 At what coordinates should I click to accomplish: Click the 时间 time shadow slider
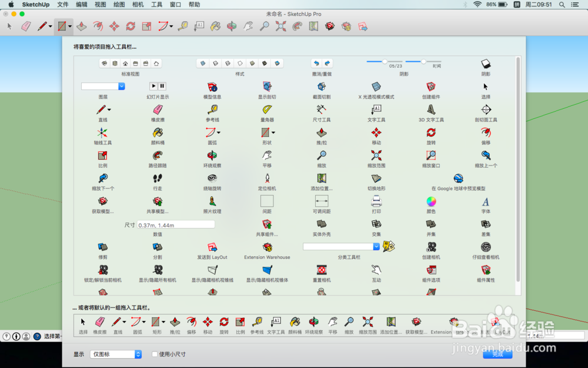point(423,61)
